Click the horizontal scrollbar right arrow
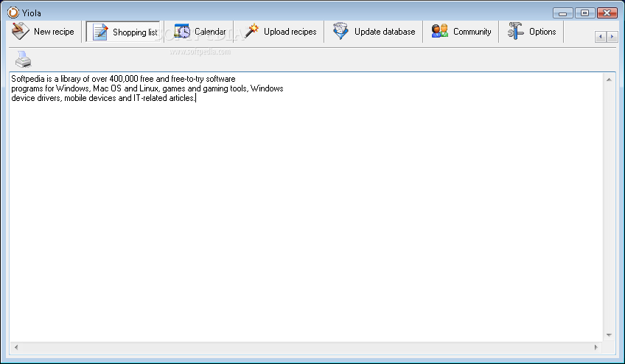 tap(596, 347)
